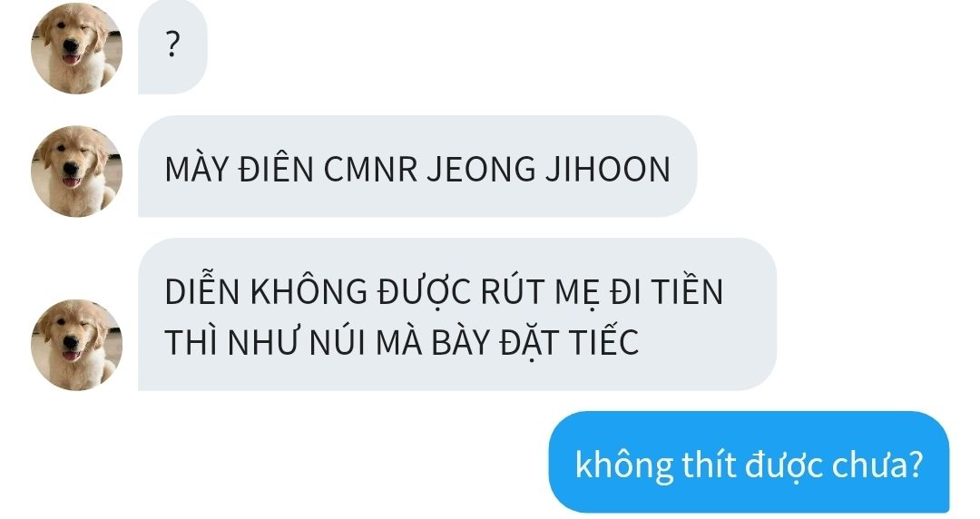Click the words "RÚT MẸ ĐI" in the third message
The image size is (980, 519).
tap(561, 292)
